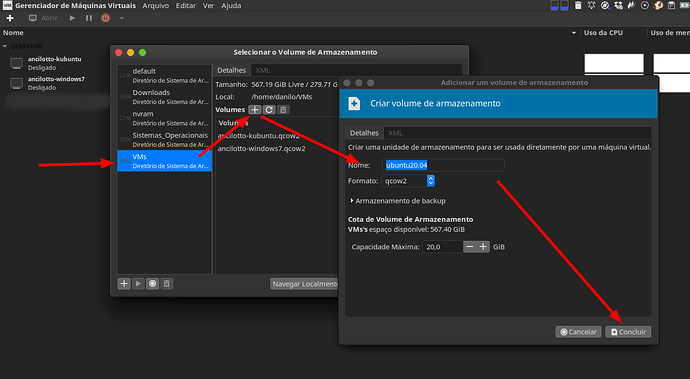Collapse the QEMU/KVM connection row
Image resolution: width=690 pixels, height=379 pixels.
click(x=5, y=46)
